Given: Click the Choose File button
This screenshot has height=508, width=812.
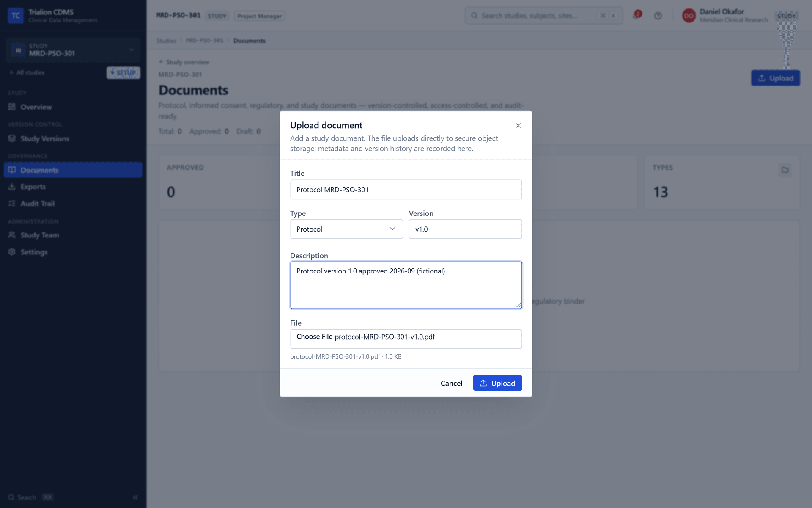Looking at the screenshot, I should tap(314, 337).
